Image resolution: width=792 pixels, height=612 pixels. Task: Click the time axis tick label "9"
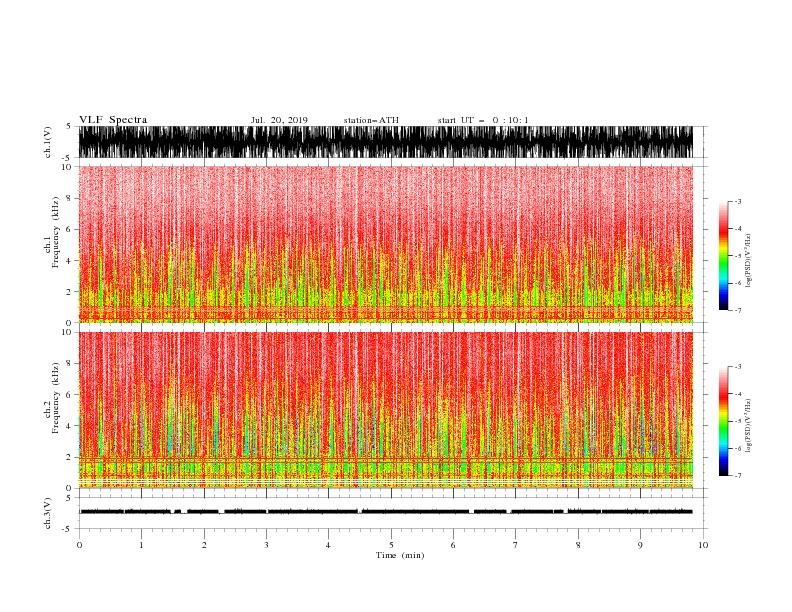pyautogui.click(x=640, y=545)
